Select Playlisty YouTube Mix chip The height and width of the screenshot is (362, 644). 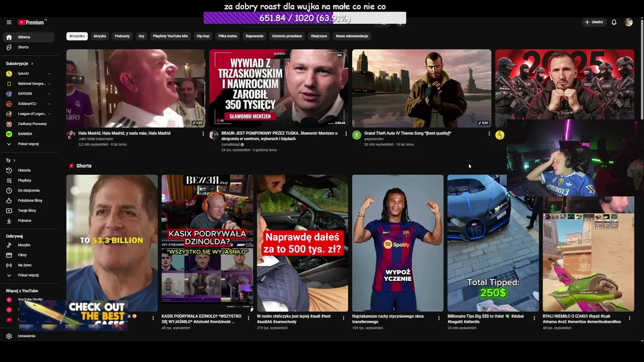(x=170, y=36)
